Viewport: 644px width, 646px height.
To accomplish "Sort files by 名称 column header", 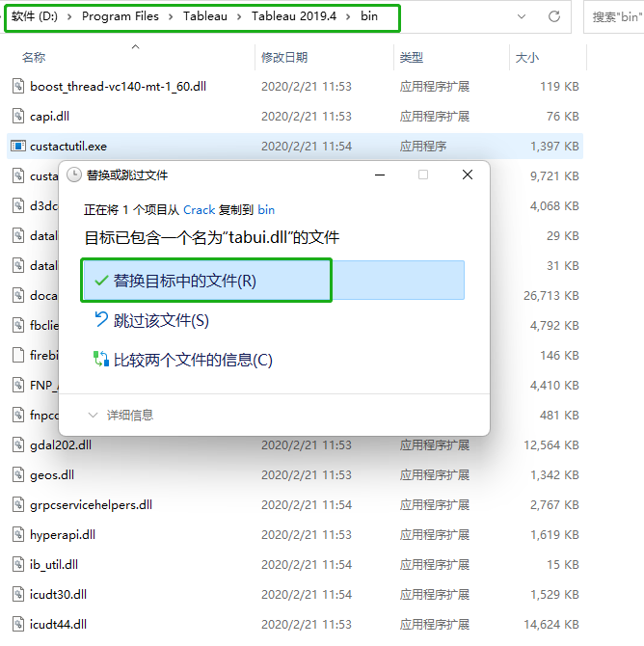I will pos(34,57).
